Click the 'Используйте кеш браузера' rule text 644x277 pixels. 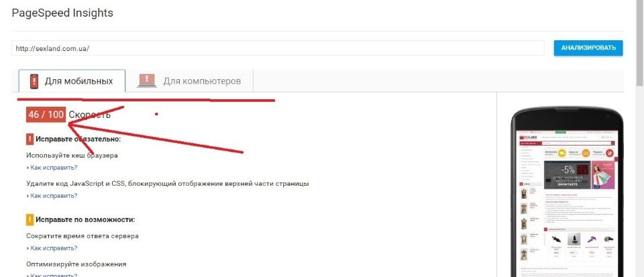pyautogui.click(x=72, y=156)
